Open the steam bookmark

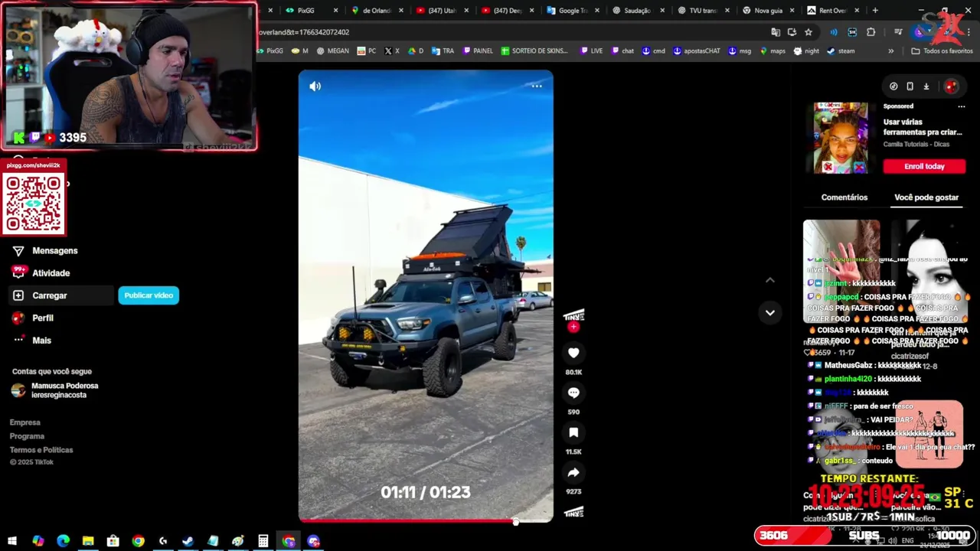pos(841,51)
